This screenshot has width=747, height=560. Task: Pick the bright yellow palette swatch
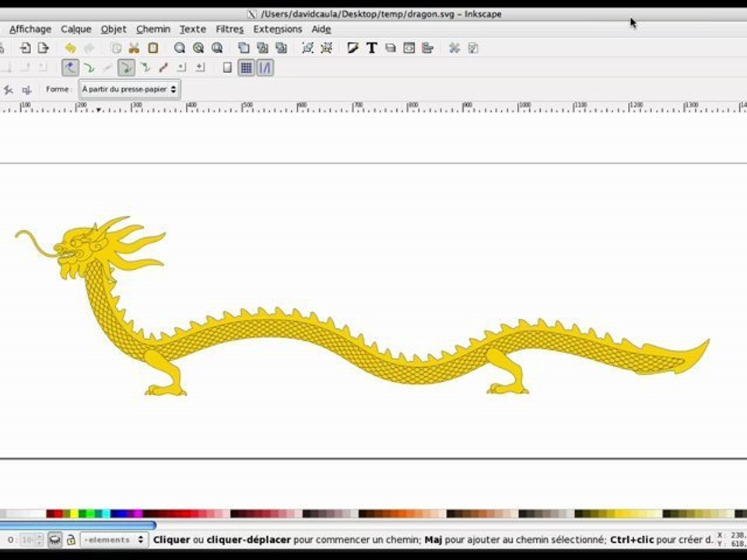pos(75,514)
